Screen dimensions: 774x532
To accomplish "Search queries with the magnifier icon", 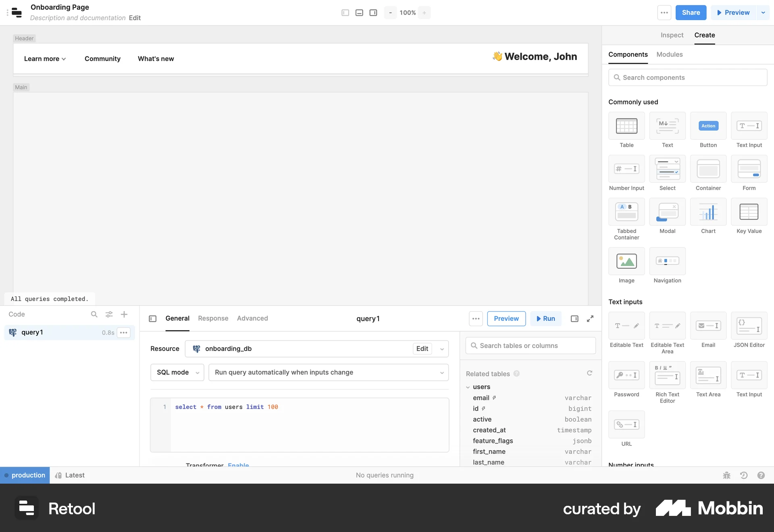I will point(94,314).
